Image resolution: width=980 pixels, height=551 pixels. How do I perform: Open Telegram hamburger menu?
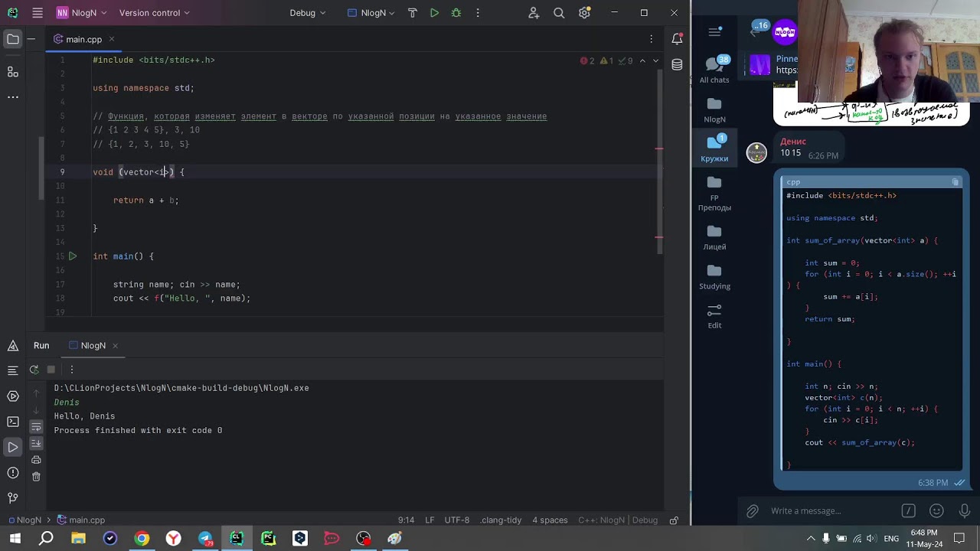[x=714, y=32]
